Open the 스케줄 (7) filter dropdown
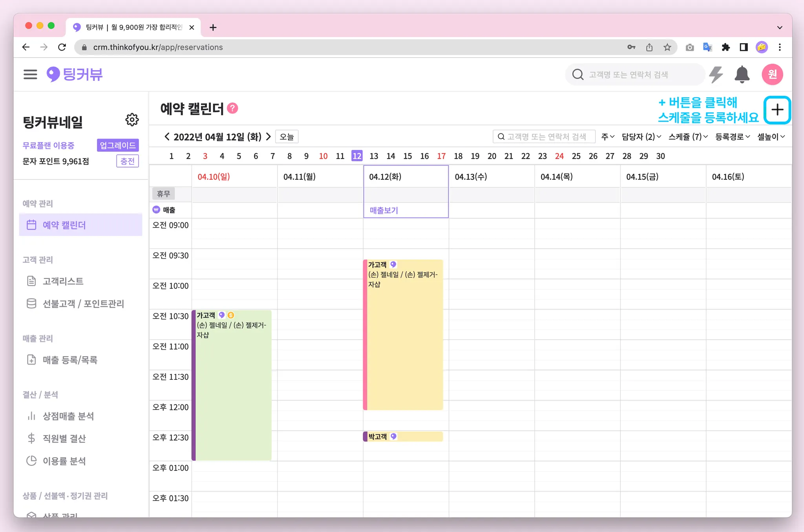The height and width of the screenshot is (532, 804). 688,137
